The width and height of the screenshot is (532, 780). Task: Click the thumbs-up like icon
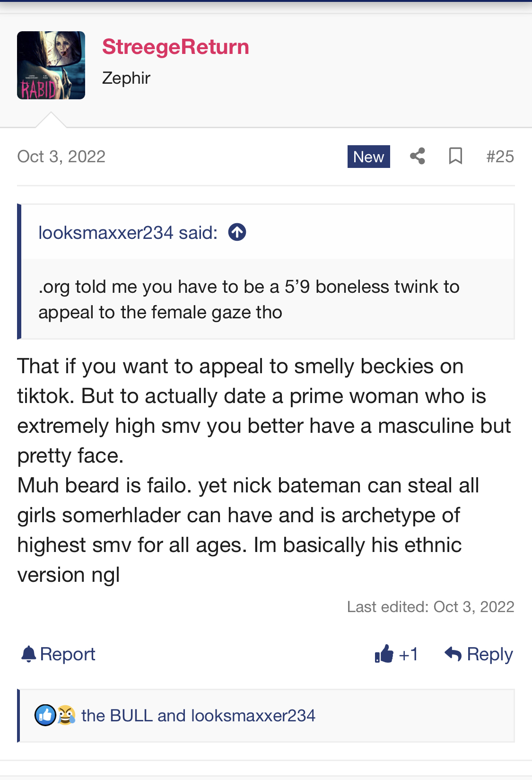[x=384, y=654]
